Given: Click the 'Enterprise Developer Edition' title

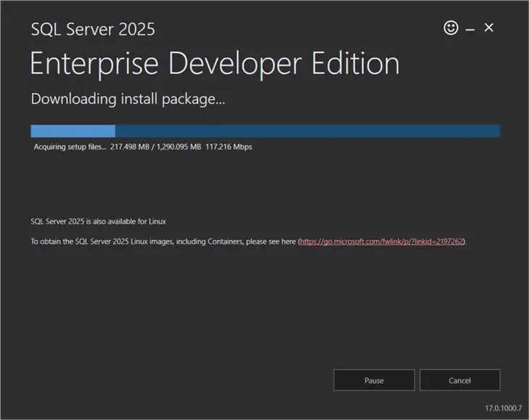Looking at the screenshot, I should tap(215, 64).
